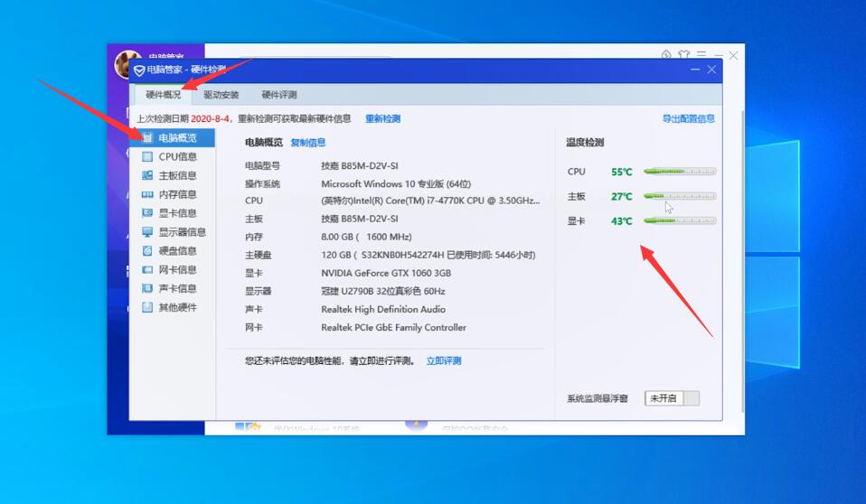Click the Intel Core i7-4770K CPU text
Screen dimensions: 866x504
click(430, 201)
